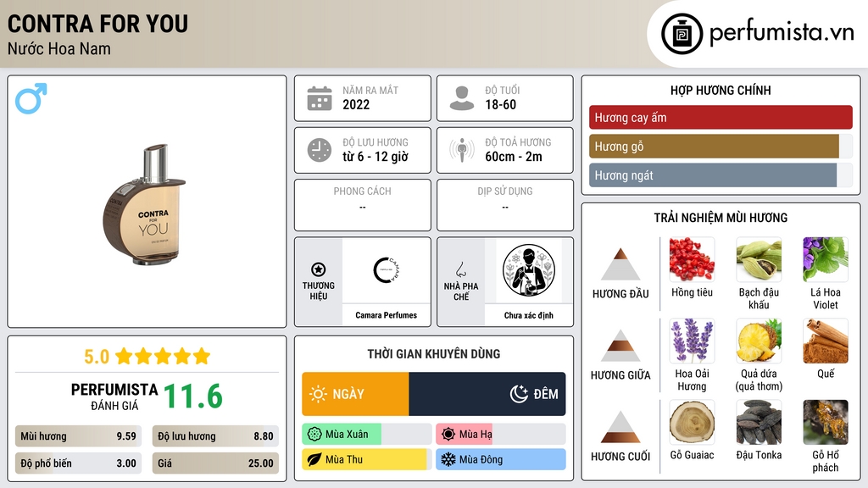
Task: Click the release year 2022 value
Action: pyautogui.click(x=356, y=104)
